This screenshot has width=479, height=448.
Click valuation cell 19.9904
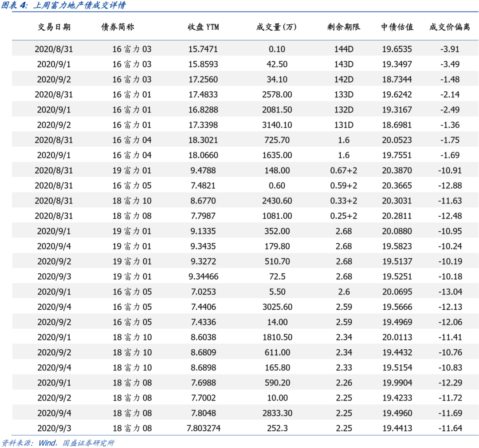coord(397,383)
